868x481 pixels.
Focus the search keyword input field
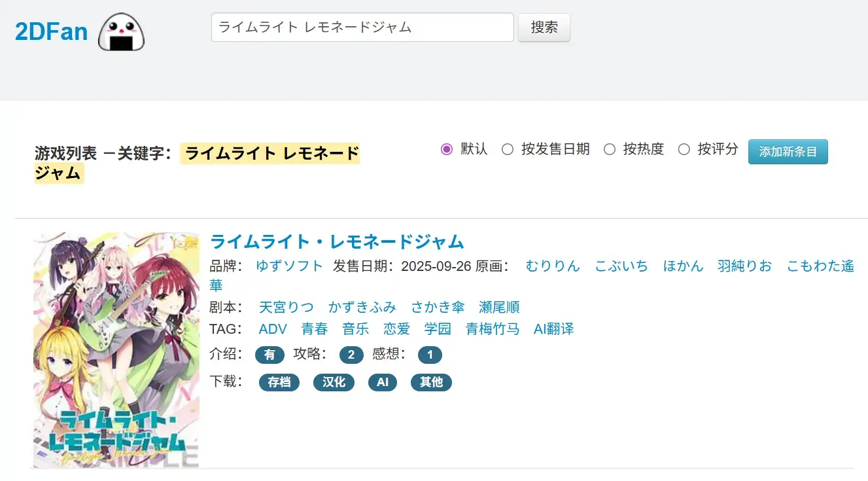coord(362,27)
